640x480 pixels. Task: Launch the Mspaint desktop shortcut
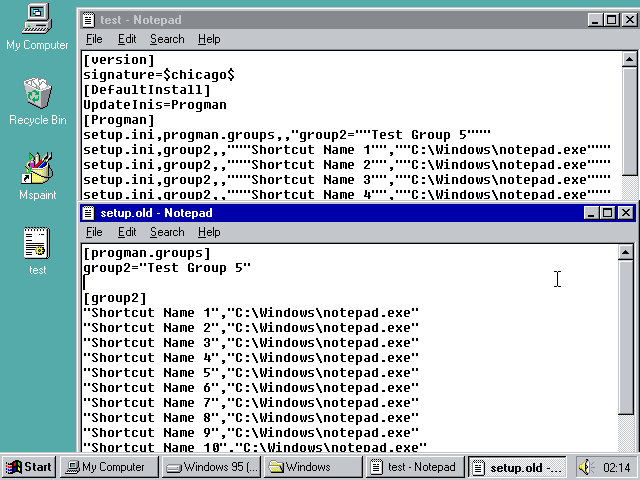tap(37, 170)
